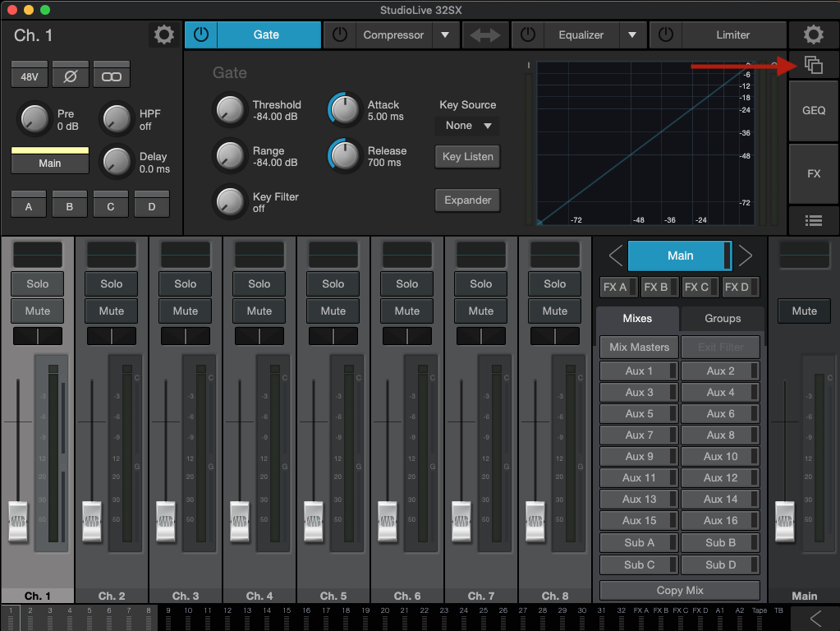
Task: Assign Ch. 1 to DCA group A
Action: click(x=29, y=205)
